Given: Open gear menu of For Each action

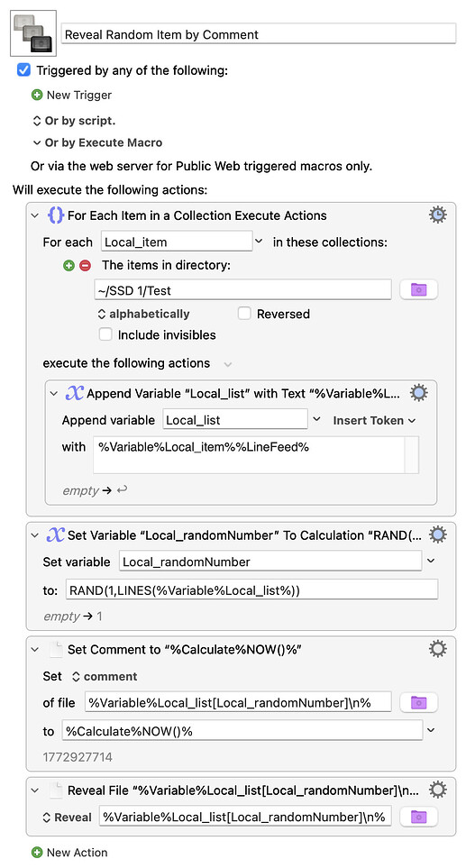Looking at the screenshot, I should (x=438, y=215).
